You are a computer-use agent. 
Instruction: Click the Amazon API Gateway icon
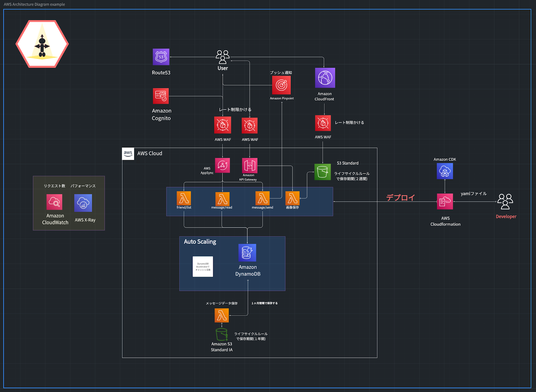tap(250, 165)
